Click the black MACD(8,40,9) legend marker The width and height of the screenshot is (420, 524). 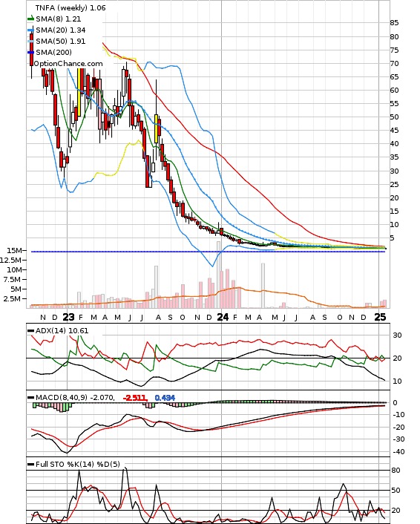pyautogui.click(x=30, y=397)
